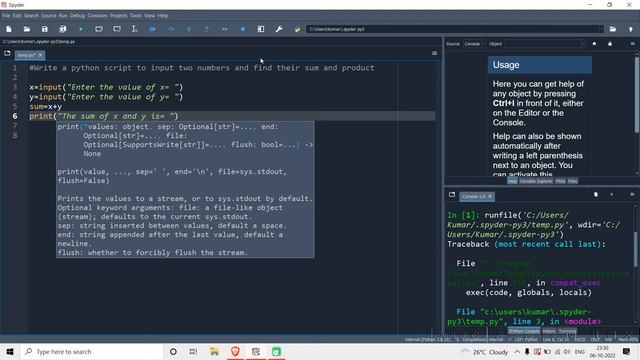Open console pane options hamburger menu
The width and height of the screenshot is (640, 360).
tap(632, 195)
